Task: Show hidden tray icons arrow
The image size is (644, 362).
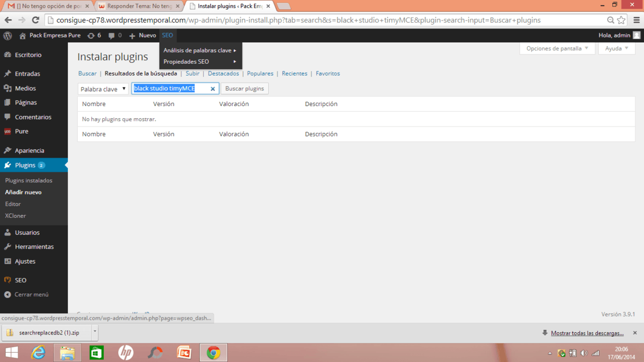Action: [550, 353]
